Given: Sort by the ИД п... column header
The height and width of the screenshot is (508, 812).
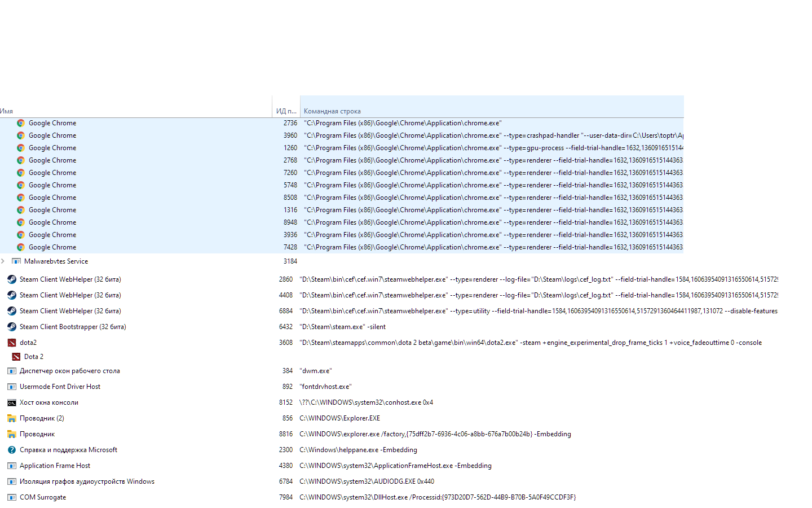Looking at the screenshot, I should (286, 111).
